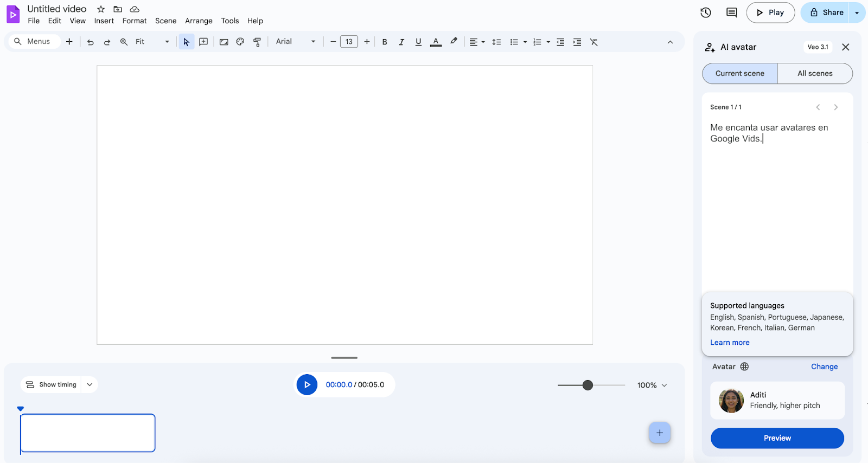
Task: Click the blue Preview button
Action: [x=777, y=438]
